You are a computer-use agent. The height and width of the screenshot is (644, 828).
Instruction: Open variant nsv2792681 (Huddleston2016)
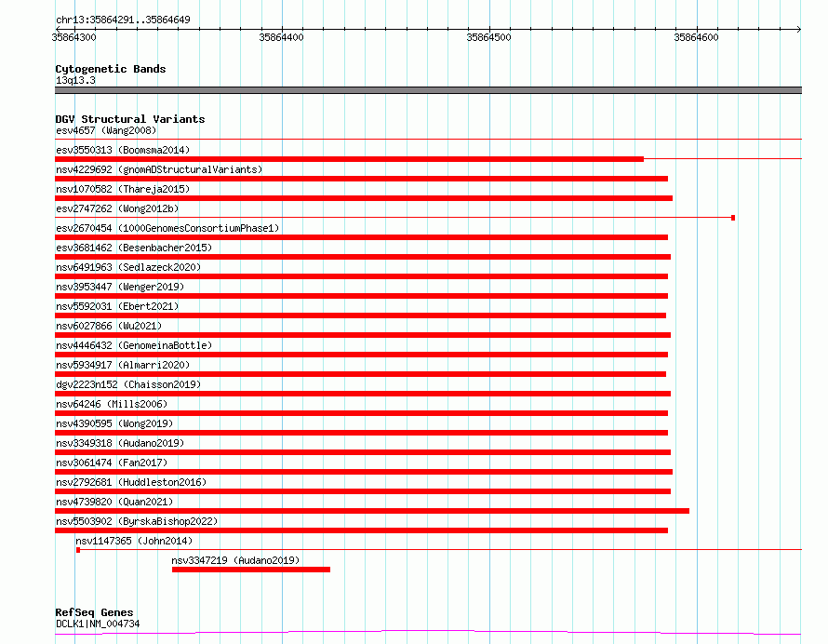click(x=131, y=482)
